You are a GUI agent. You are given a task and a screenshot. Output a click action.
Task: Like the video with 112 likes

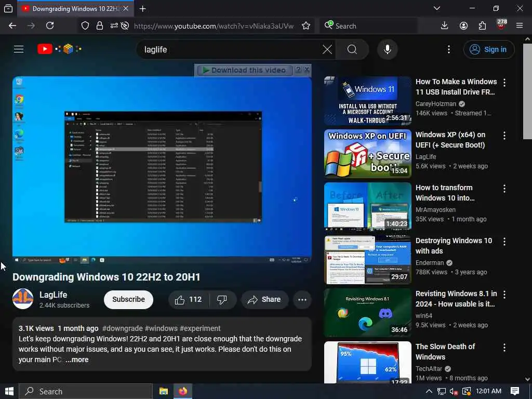189,300
